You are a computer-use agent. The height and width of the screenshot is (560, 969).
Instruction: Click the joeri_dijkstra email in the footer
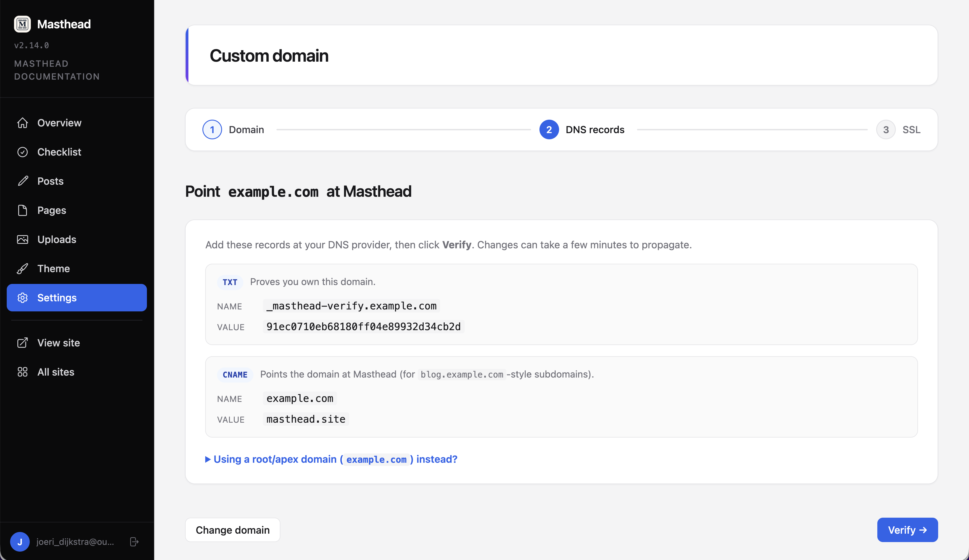tap(75, 542)
